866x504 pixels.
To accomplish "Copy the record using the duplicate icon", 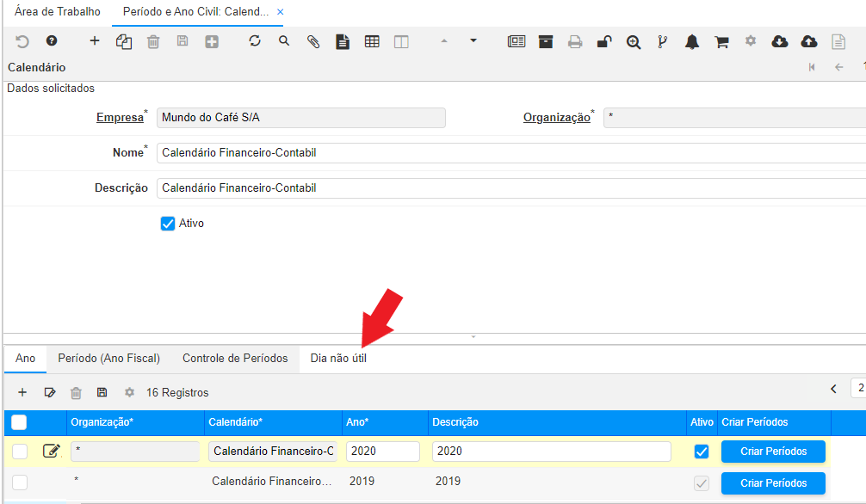I will pyautogui.click(x=124, y=41).
